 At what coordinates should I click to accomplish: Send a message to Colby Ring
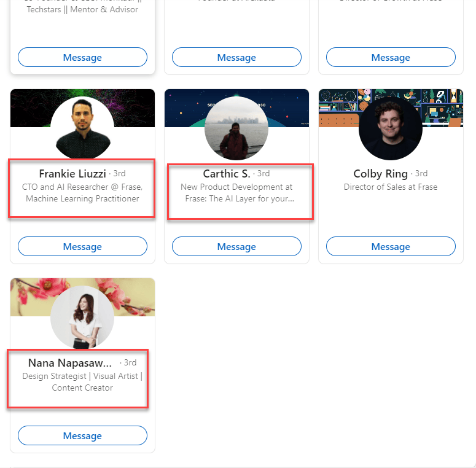[x=391, y=246]
